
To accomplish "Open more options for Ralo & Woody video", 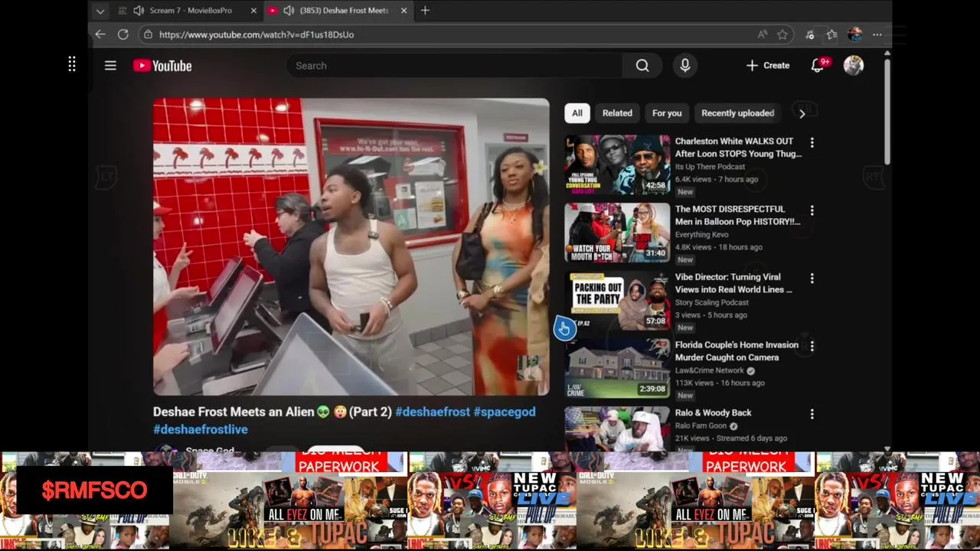I will click(x=812, y=414).
